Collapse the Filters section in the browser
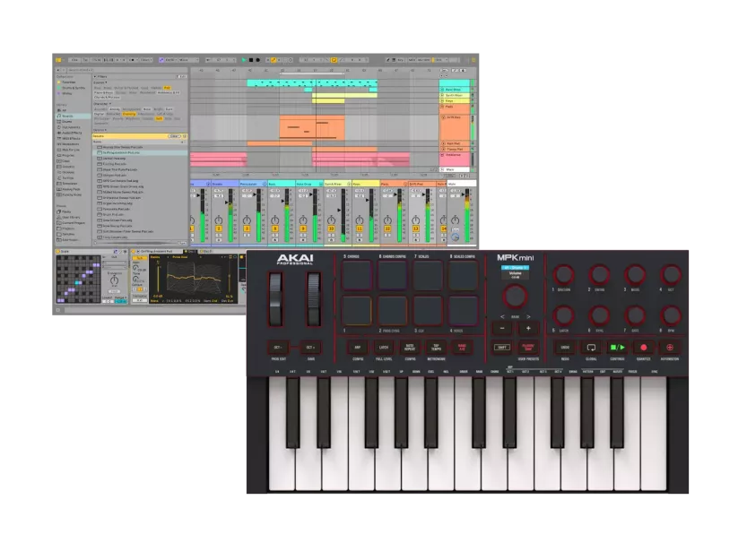Screen dimensions: 747x560 coord(97,76)
